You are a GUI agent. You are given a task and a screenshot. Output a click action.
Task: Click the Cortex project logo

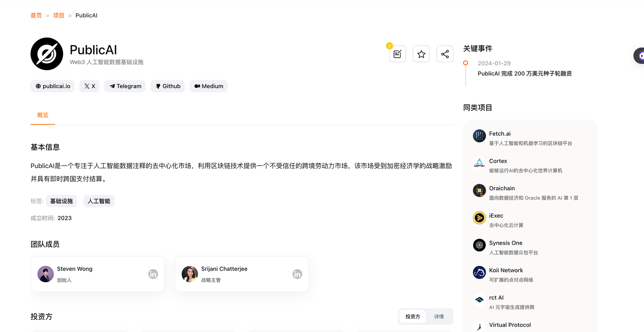pos(479,163)
